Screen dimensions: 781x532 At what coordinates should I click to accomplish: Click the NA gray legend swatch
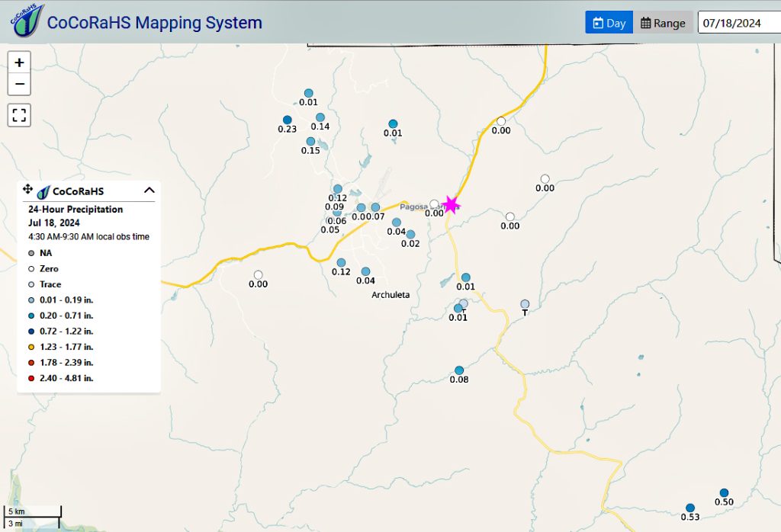point(31,253)
